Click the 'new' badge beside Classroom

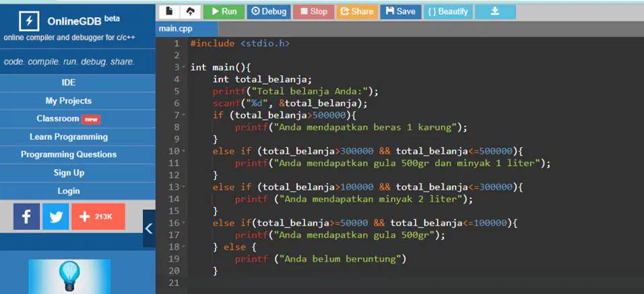tap(91, 120)
